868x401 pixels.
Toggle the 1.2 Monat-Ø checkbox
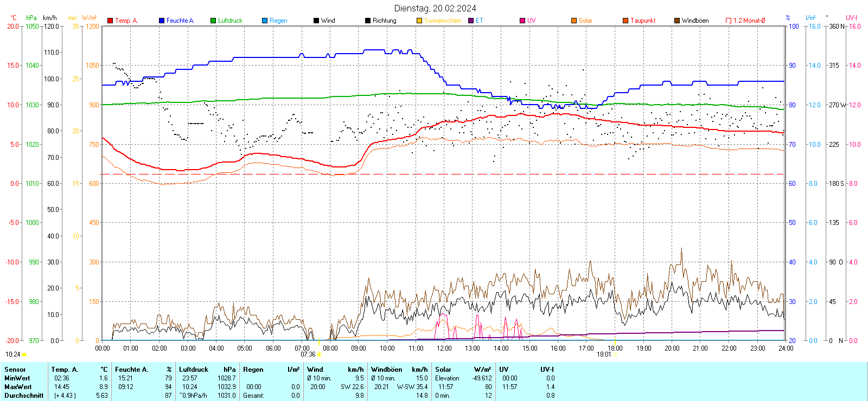[729, 21]
